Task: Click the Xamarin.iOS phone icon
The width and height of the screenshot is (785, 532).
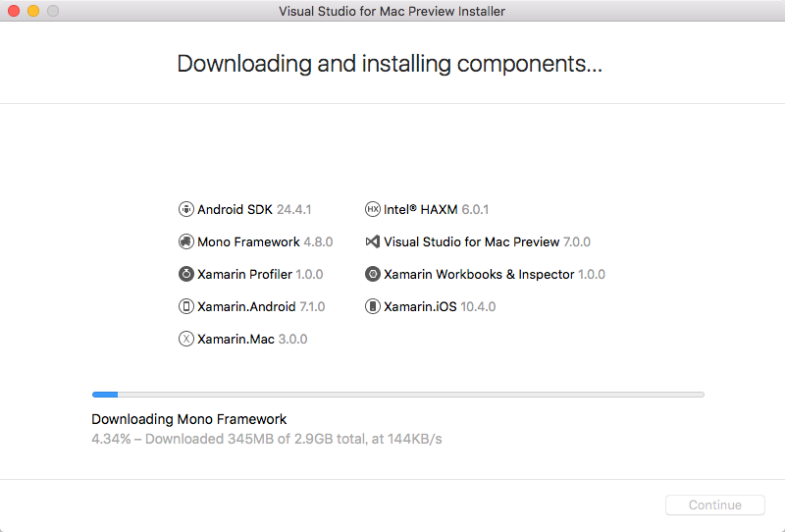Action: [373, 306]
